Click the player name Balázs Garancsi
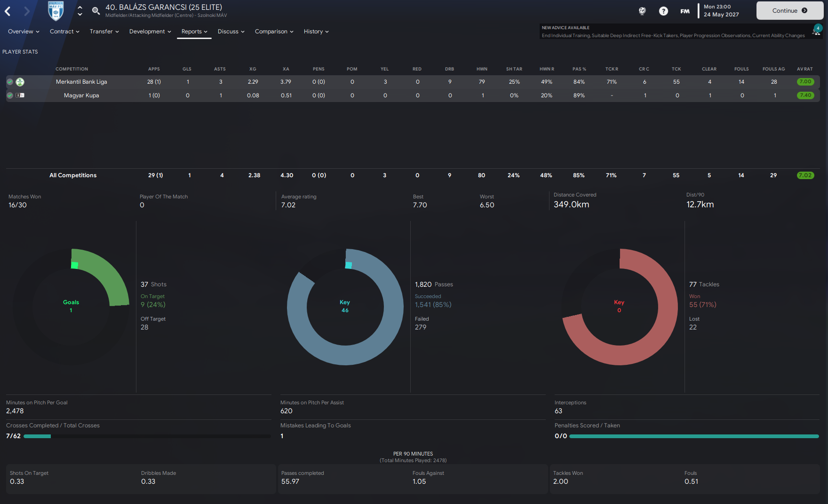The image size is (828, 504). click(164, 7)
